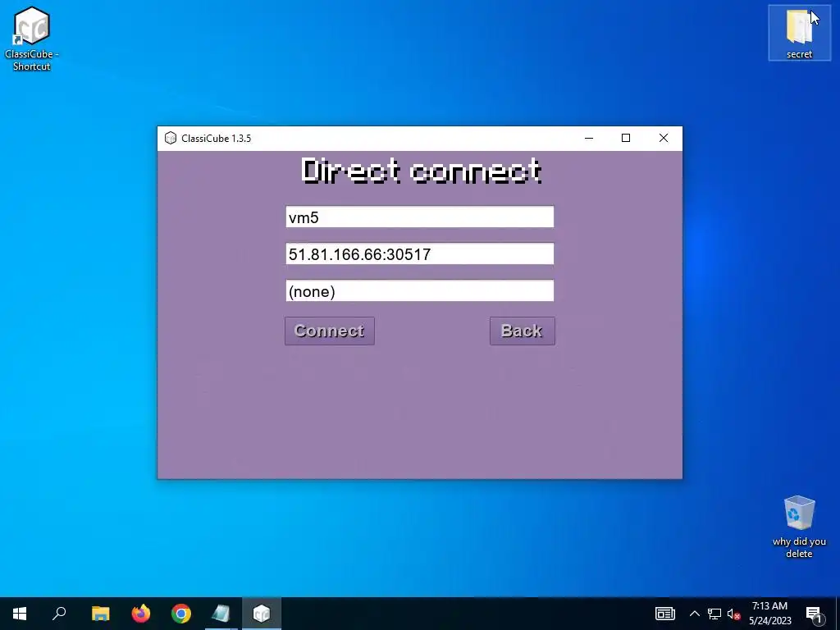Focus the username field containing vm5
Image resolution: width=840 pixels, height=630 pixels.
tap(419, 217)
